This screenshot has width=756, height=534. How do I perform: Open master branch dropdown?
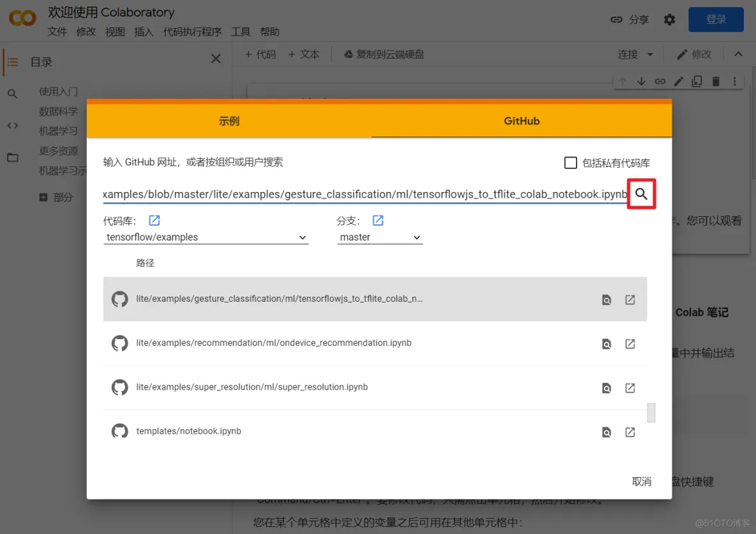[x=380, y=237]
